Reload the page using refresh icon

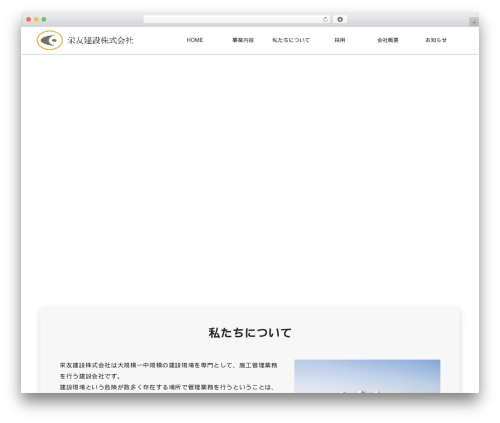325,19
